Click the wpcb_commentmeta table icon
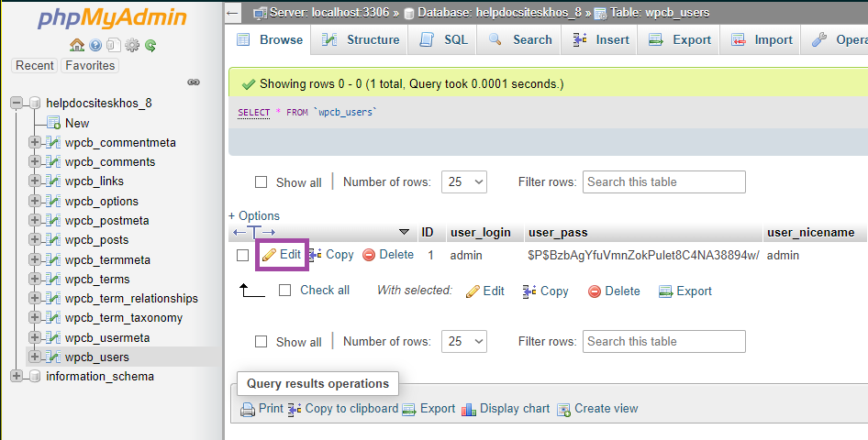Screen dimensions: 868x440 point(54,143)
